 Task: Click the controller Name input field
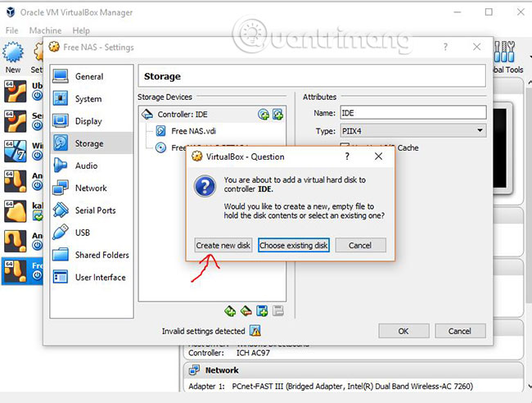coord(413,113)
